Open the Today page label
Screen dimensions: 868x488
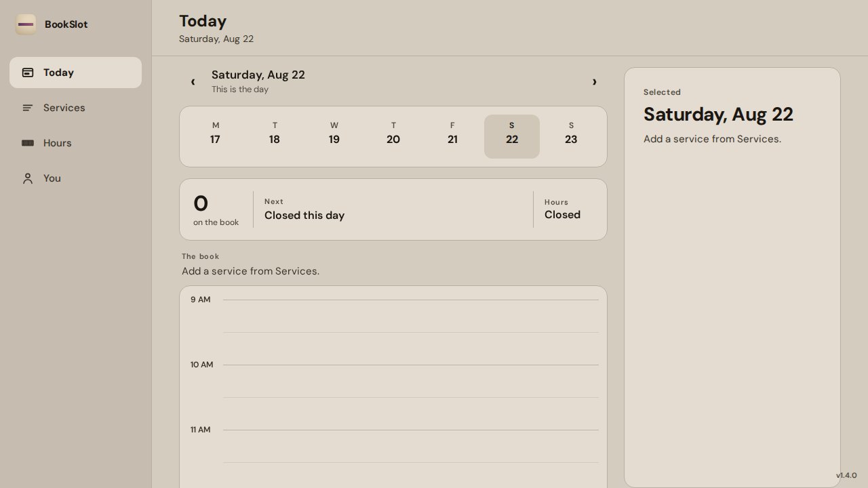[x=58, y=73]
